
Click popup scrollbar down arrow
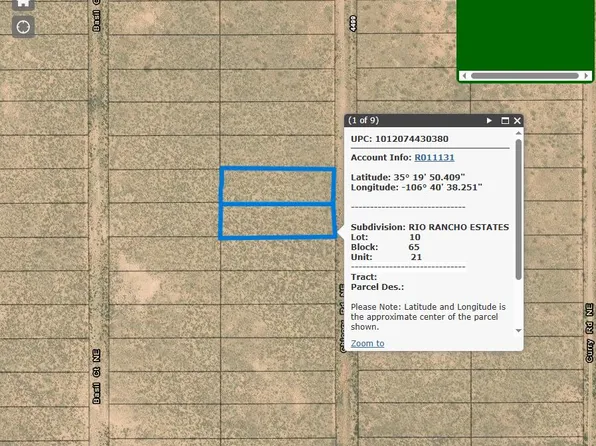coord(518,330)
